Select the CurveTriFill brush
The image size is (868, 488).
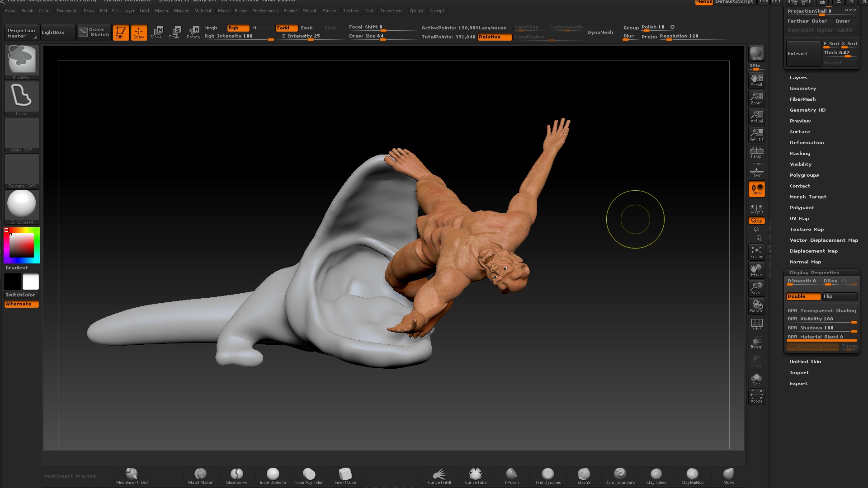[439, 476]
